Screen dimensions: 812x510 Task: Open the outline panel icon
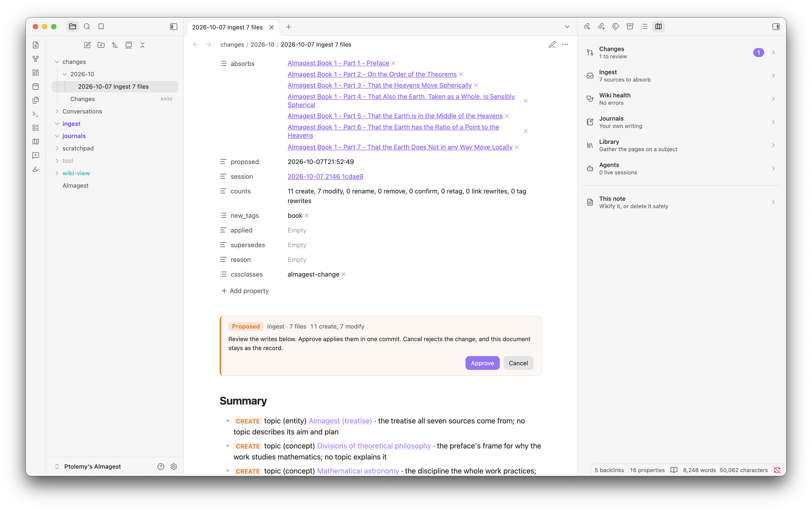pos(644,26)
